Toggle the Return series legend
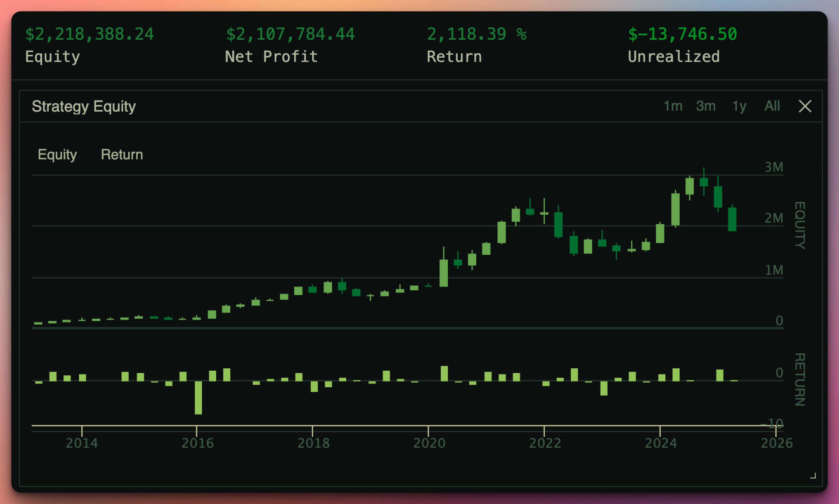Image resolution: width=839 pixels, height=504 pixels. click(x=122, y=155)
